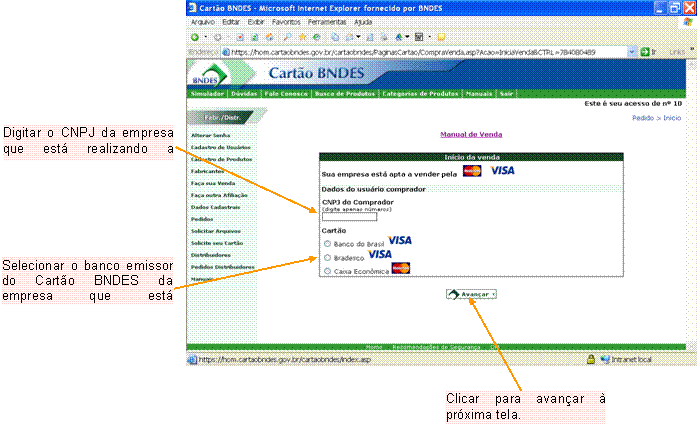Click Fabricantes in sidebar
The height and width of the screenshot is (427, 697).
[207, 171]
